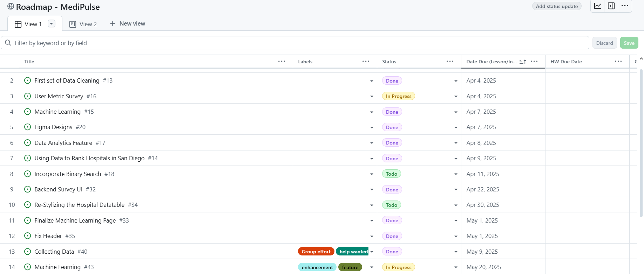Click the table layout icon of View 1
The width and height of the screenshot is (644, 274).
pos(18,24)
